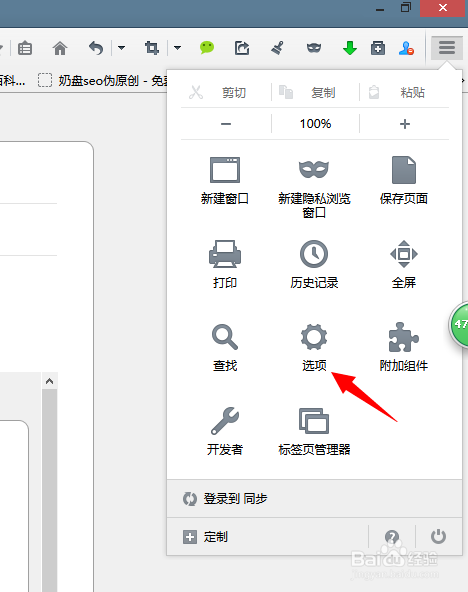This screenshot has height=592, width=468.
Task: Click the user account toolbar icon
Action: coord(406,48)
